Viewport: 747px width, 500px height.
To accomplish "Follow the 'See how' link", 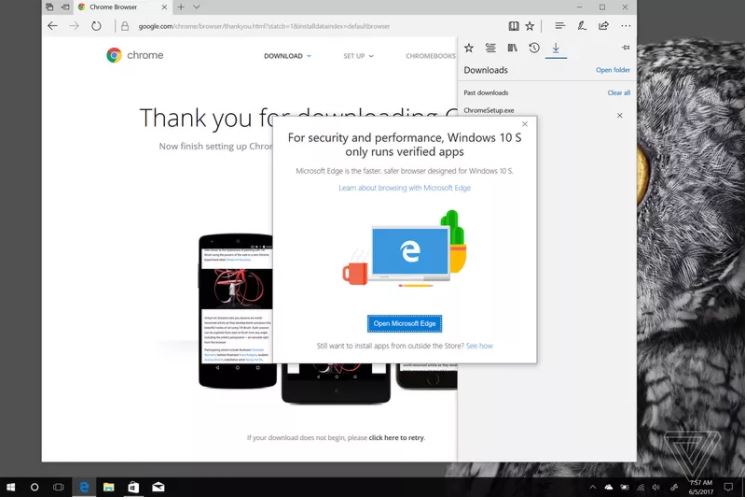I will coord(479,346).
